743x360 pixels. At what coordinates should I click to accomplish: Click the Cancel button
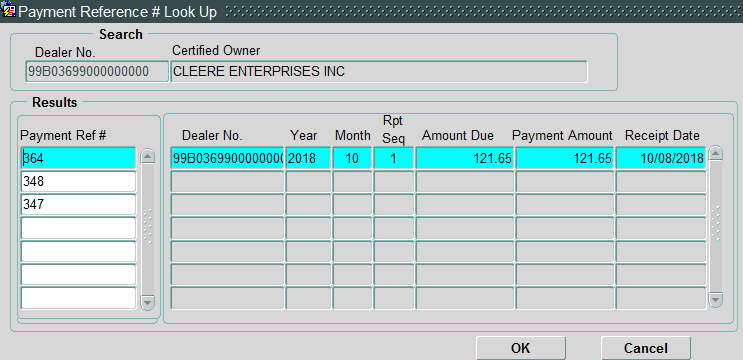point(645,348)
